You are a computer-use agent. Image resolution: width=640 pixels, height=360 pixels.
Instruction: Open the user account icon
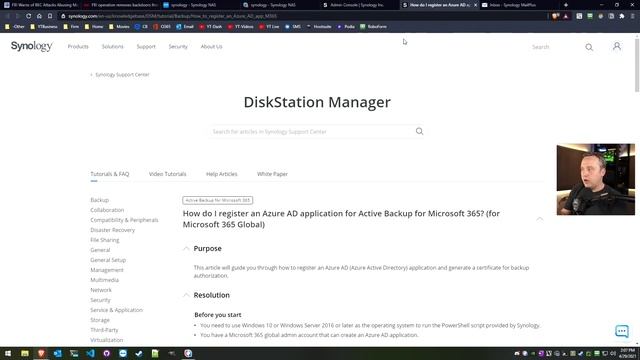pyautogui.click(x=617, y=46)
